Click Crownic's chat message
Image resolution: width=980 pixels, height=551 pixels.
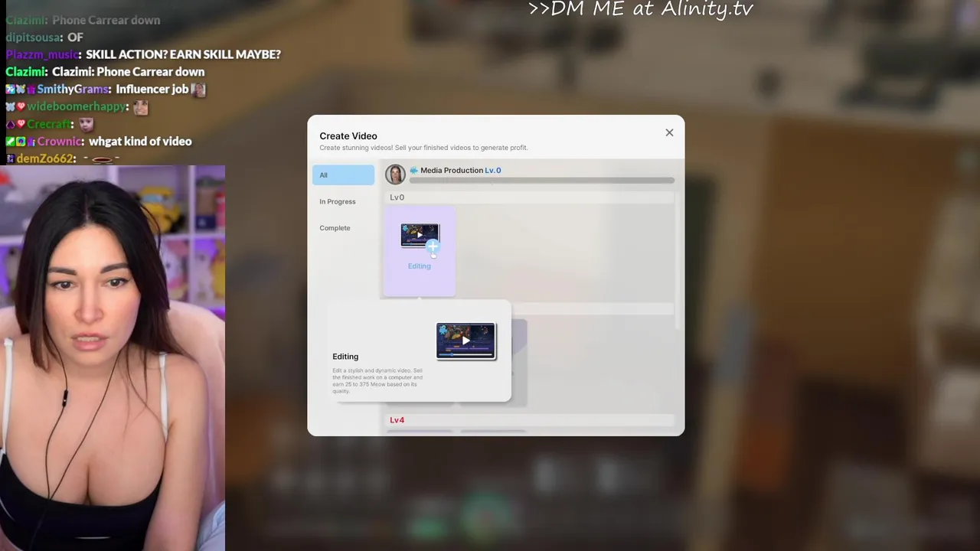(x=140, y=142)
